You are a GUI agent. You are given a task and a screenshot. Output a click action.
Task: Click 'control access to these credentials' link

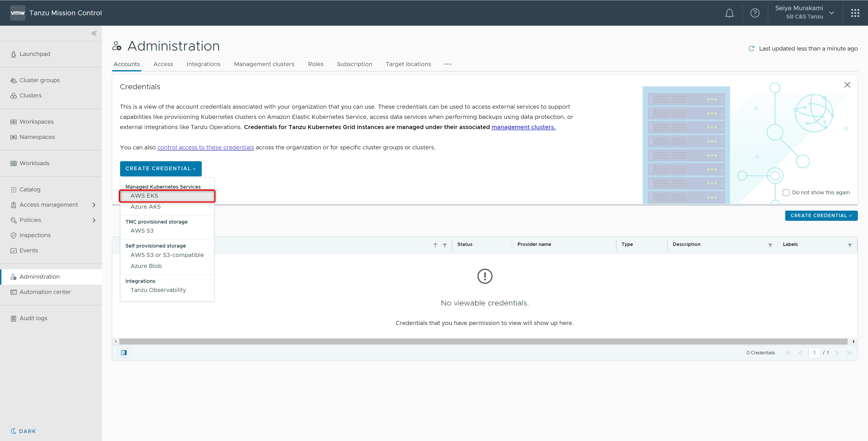[205, 147]
